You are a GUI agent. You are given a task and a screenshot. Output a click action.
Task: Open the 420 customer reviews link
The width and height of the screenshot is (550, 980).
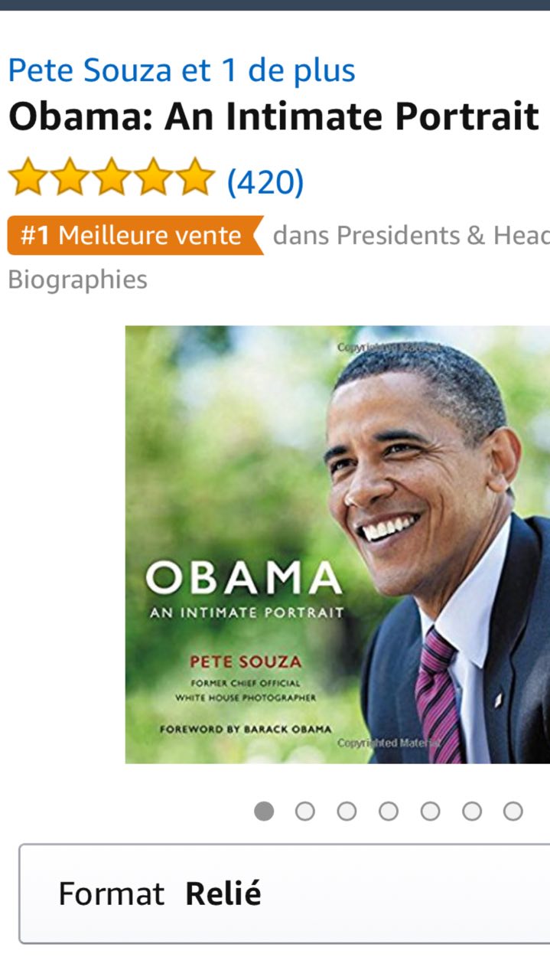265,181
